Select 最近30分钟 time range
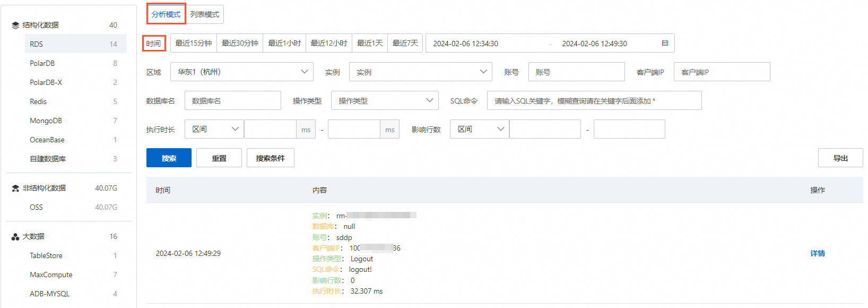The height and width of the screenshot is (308, 868). tap(240, 43)
